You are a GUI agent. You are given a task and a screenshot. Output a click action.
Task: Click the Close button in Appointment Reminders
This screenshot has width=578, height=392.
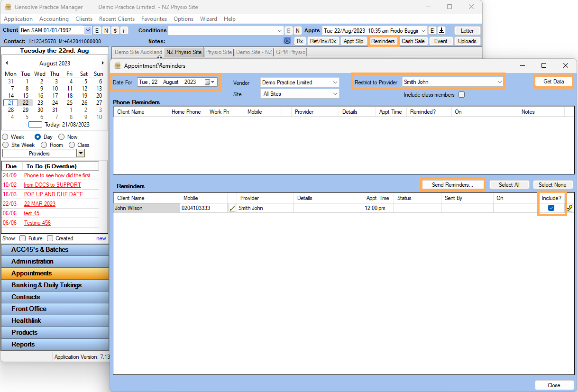[554, 385]
